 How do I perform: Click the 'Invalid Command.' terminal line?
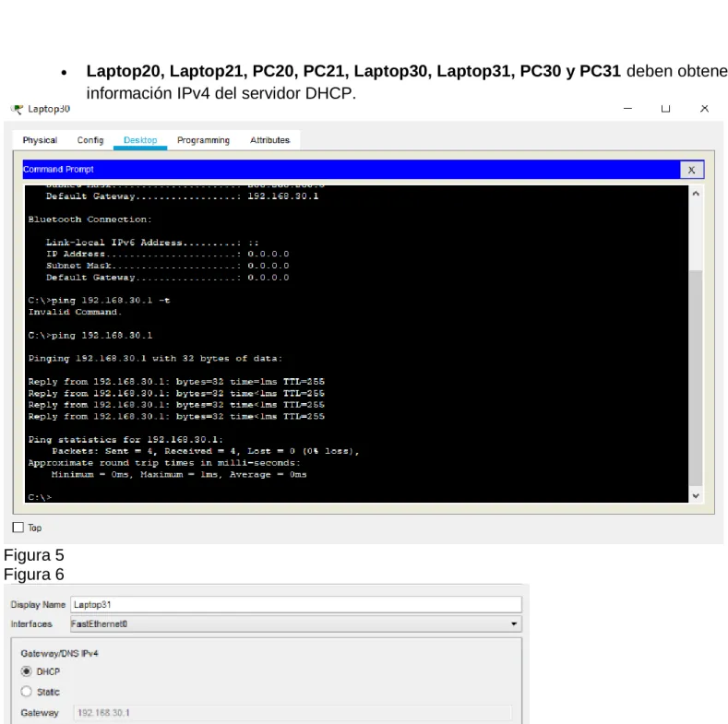pos(75,312)
